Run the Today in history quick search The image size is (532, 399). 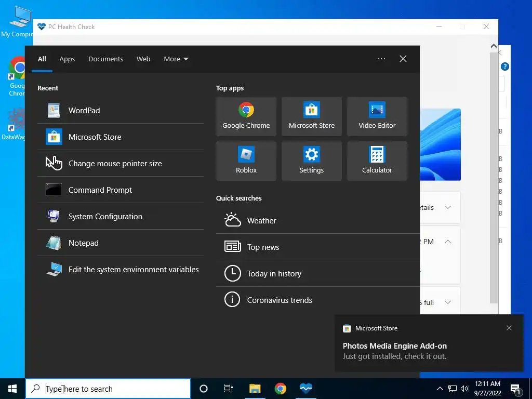coord(318,273)
